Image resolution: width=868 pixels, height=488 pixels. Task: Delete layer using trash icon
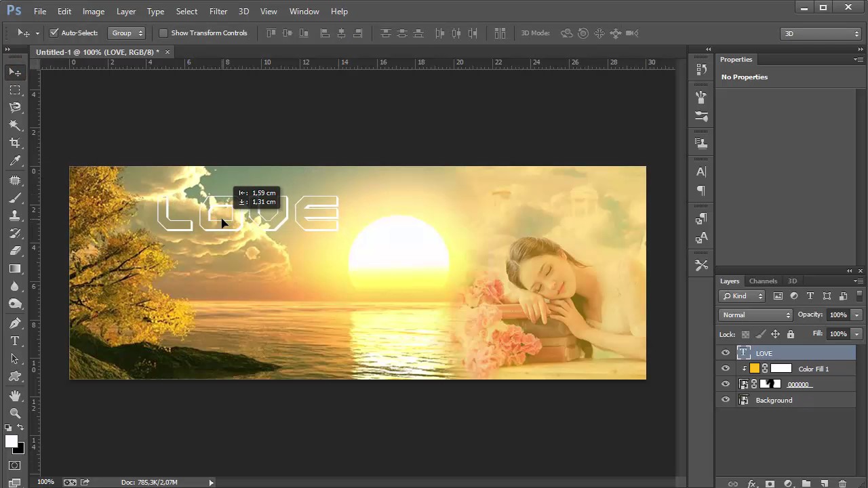(x=842, y=484)
